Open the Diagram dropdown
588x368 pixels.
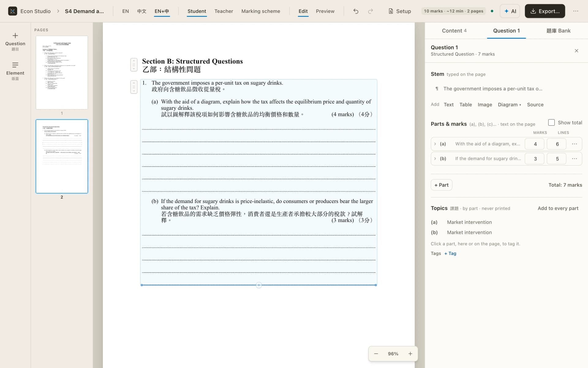click(509, 105)
